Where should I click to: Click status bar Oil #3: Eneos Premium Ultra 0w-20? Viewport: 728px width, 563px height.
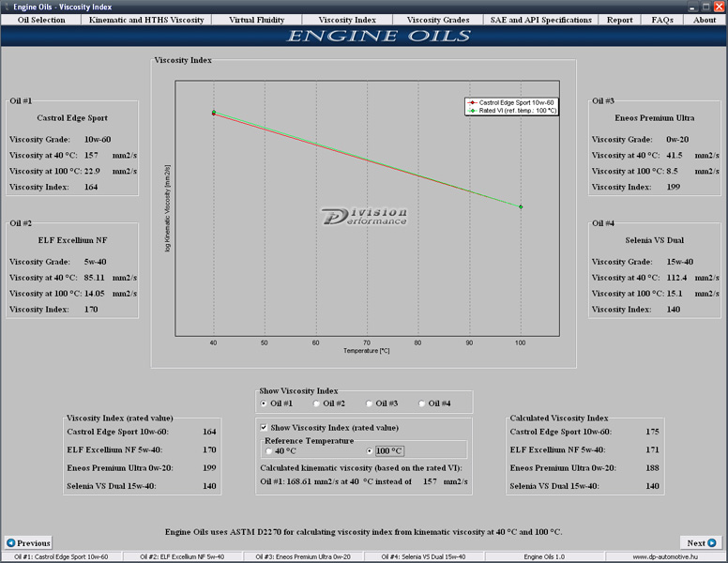(x=303, y=556)
